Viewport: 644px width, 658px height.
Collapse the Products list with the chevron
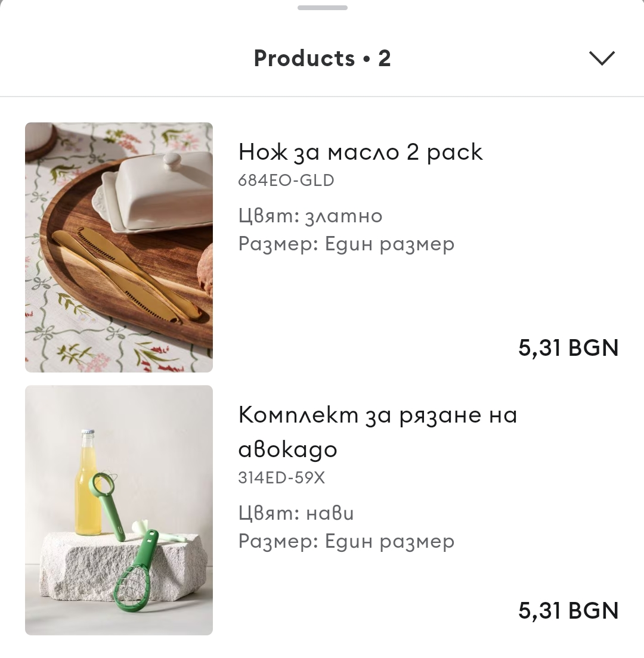[601, 58]
